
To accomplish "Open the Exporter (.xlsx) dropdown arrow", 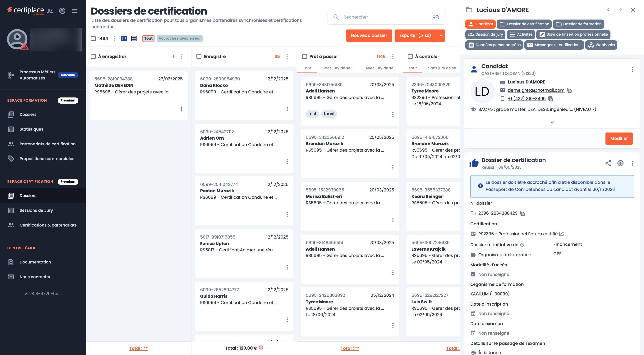I will pyautogui.click(x=440, y=35).
